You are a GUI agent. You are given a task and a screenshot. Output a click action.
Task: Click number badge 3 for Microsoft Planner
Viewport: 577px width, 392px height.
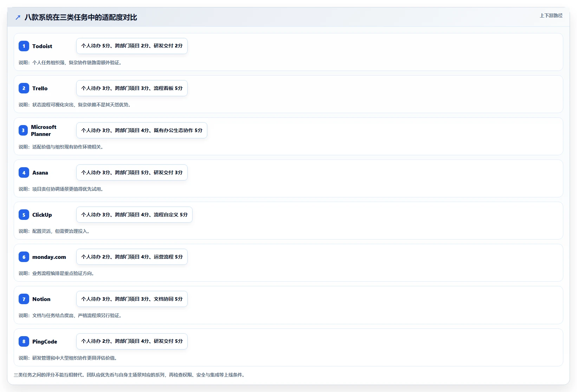(x=23, y=130)
